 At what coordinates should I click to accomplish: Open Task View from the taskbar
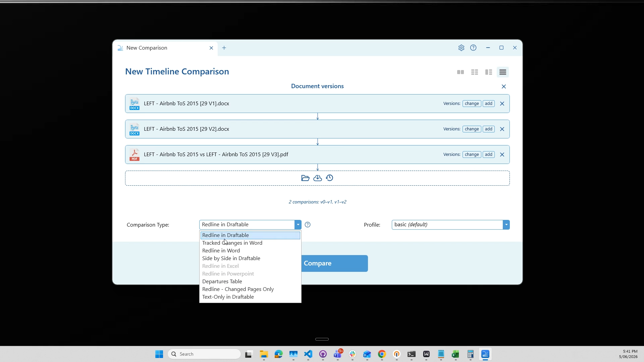[x=249, y=354]
